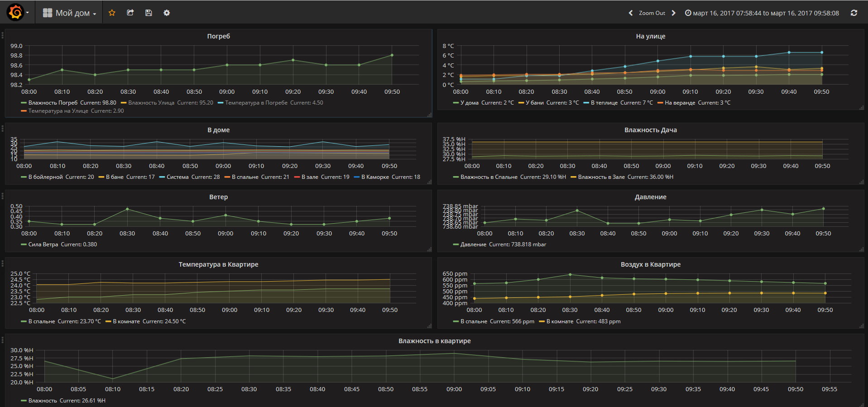Toggle В комнате series in Температура legend
Image resolution: width=868 pixels, height=407 pixels.
[x=126, y=321]
